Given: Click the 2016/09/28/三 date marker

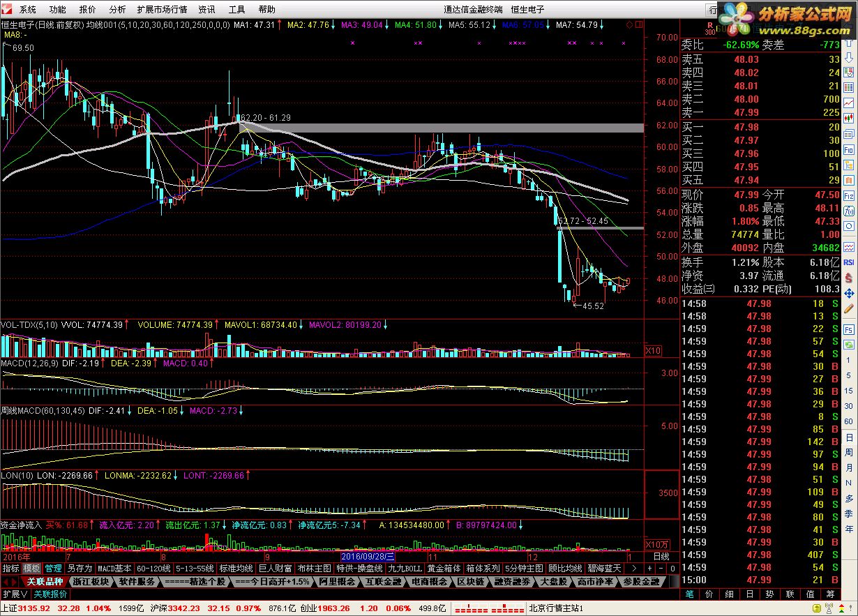Looking at the screenshot, I should click(x=368, y=556).
